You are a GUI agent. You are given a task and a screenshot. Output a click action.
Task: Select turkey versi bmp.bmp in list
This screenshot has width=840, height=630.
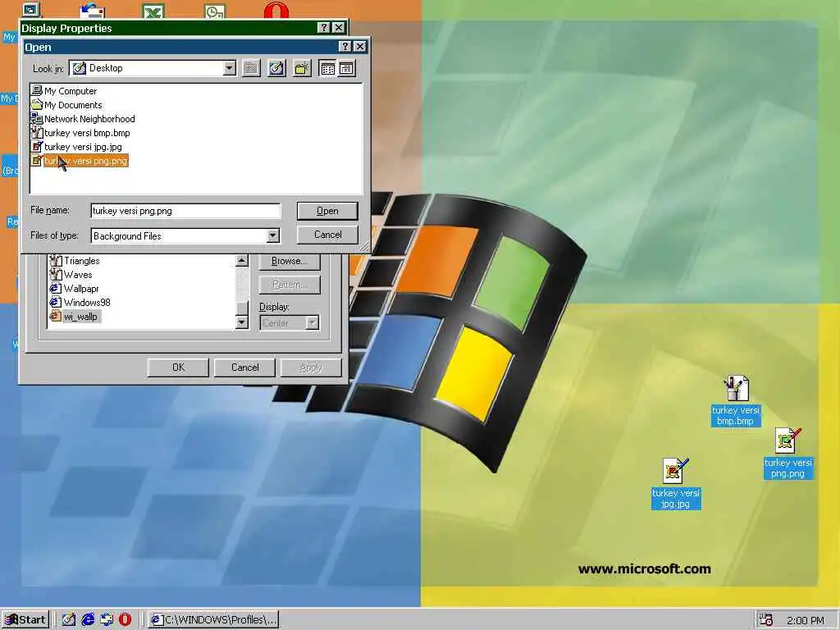click(81, 133)
